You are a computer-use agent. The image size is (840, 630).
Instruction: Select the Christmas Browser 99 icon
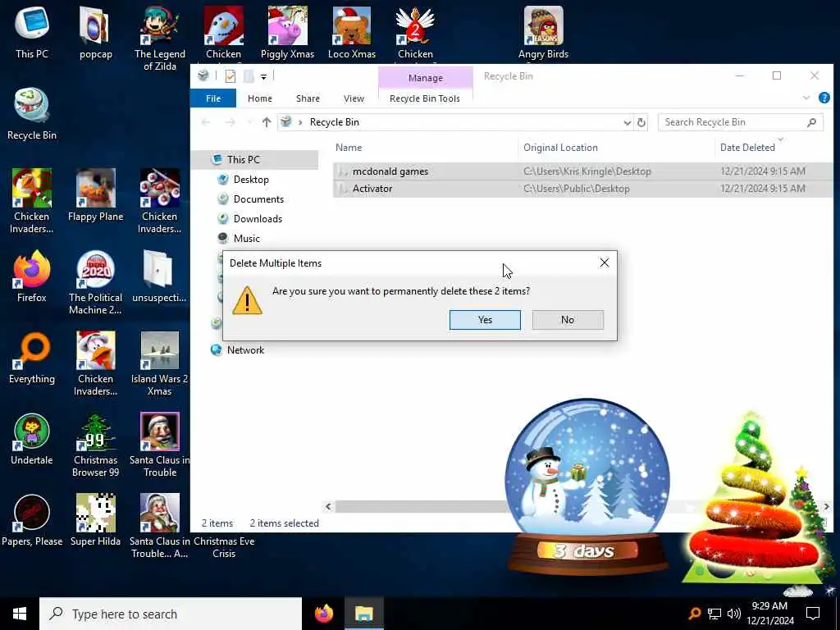click(x=95, y=445)
